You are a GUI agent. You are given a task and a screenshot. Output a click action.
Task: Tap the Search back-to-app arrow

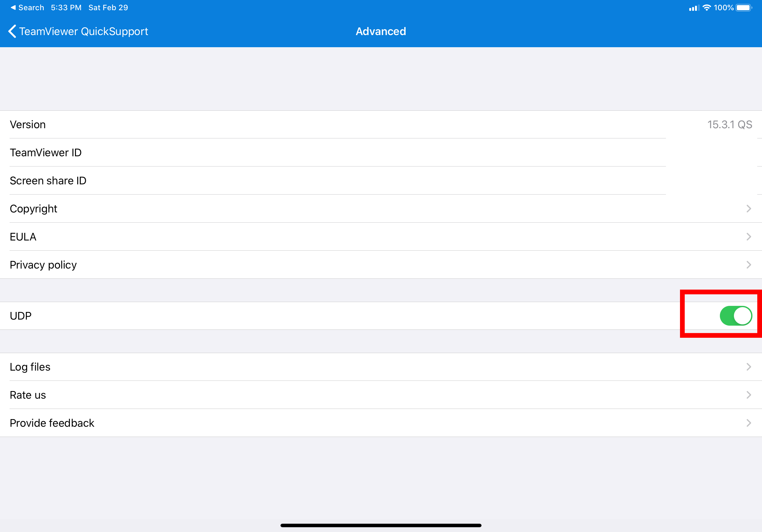point(13,7)
